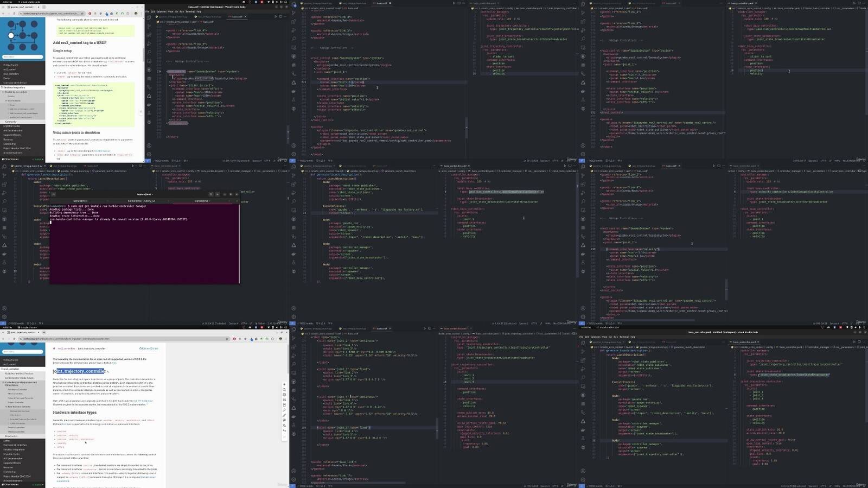Screen dimensions: 868x488
Task: Open Accounts in bazu.urdf VS Code window
Action: point(149,145)
